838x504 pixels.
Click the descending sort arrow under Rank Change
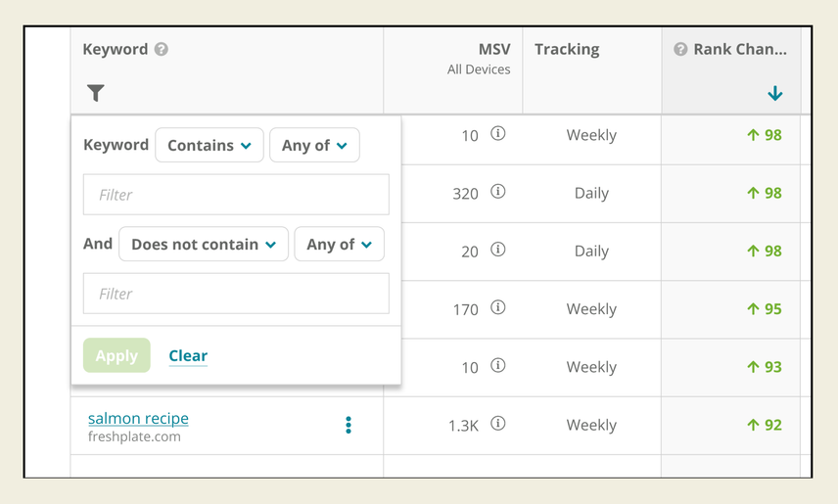pos(775,94)
